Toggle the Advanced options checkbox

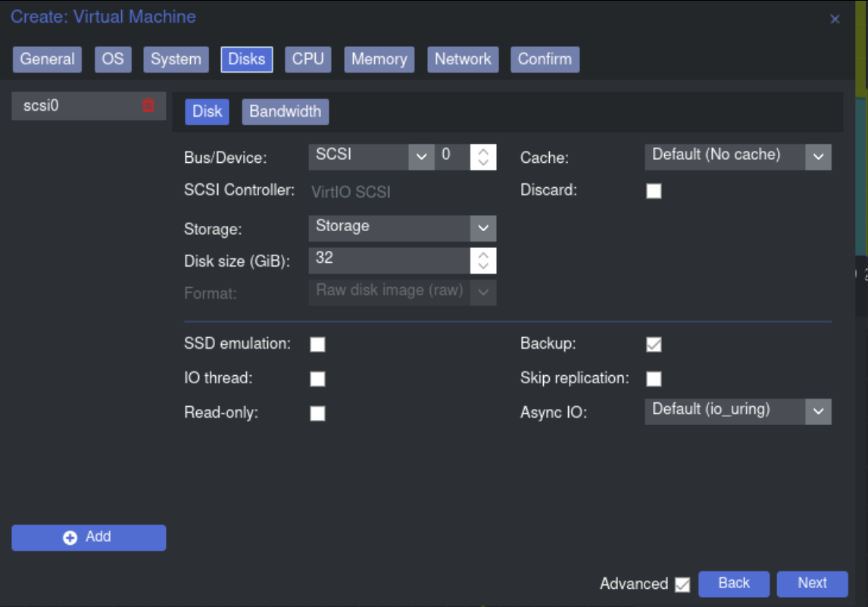point(682,584)
